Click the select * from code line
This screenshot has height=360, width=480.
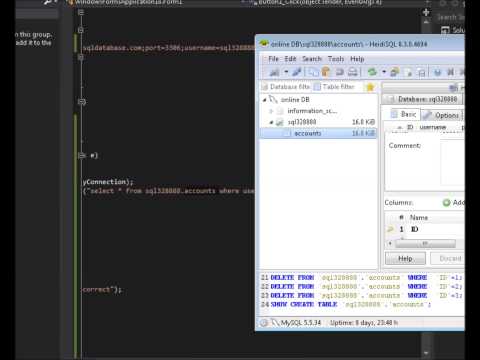(x=168, y=191)
